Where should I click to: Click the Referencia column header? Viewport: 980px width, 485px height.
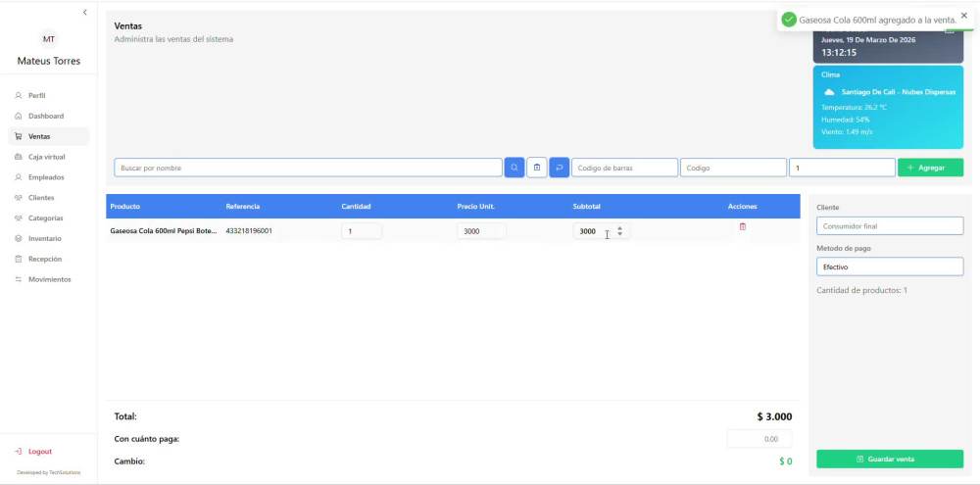[x=242, y=207]
